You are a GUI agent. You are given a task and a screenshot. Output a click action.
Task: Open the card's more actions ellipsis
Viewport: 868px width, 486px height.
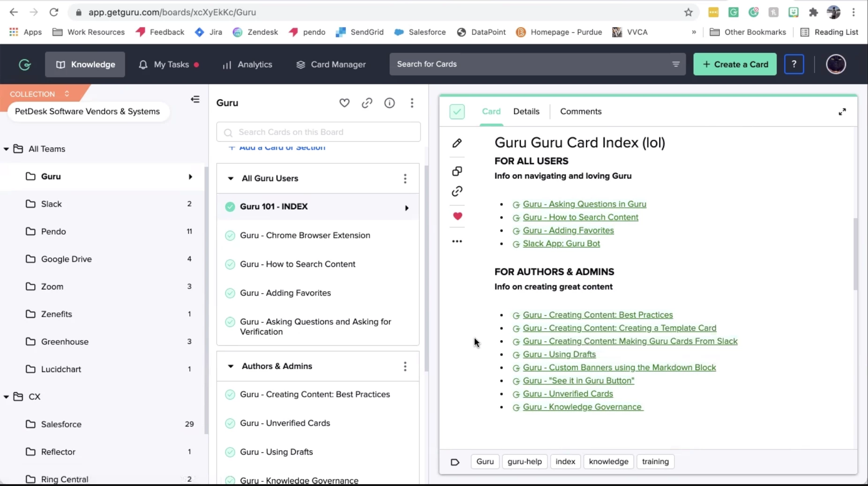[x=457, y=241]
